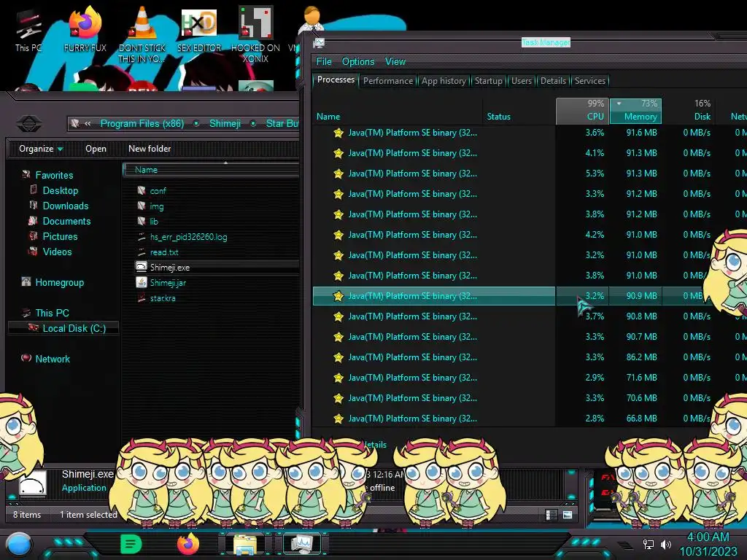Viewport: 747px width, 560px height.
Task: Click the Task Manager title bar icon
Action: pos(319,43)
